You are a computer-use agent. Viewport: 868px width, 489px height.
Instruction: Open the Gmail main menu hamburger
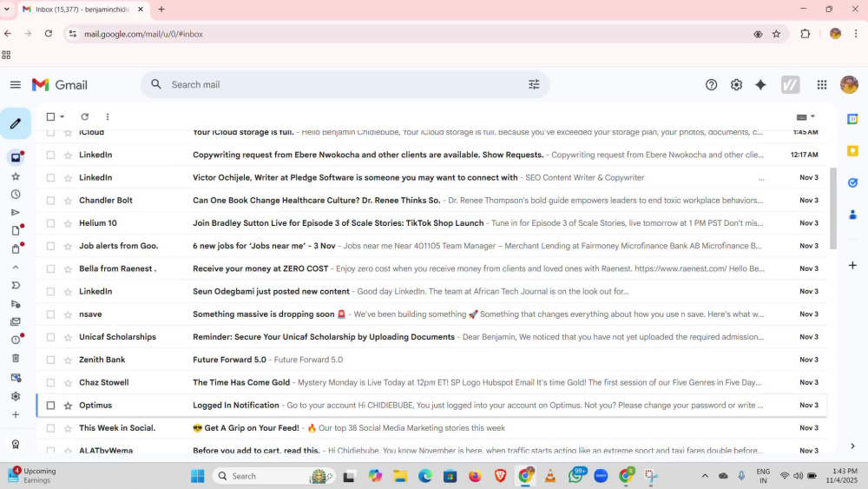[x=16, y=85]
